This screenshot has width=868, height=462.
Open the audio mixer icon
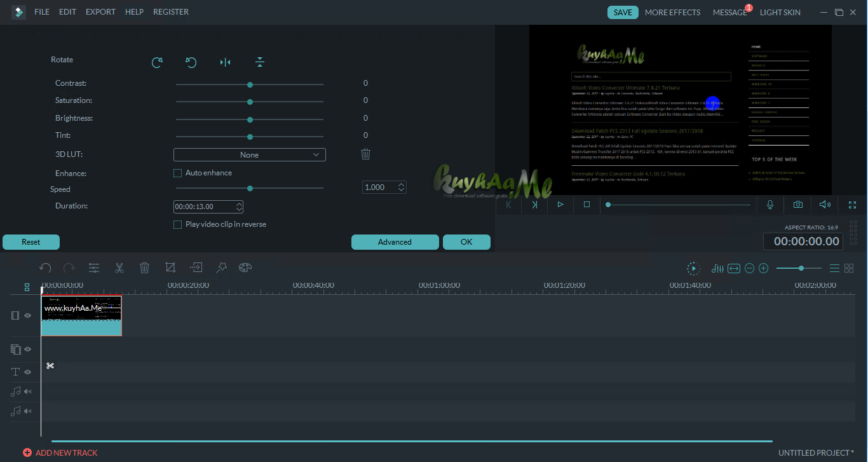718,269
